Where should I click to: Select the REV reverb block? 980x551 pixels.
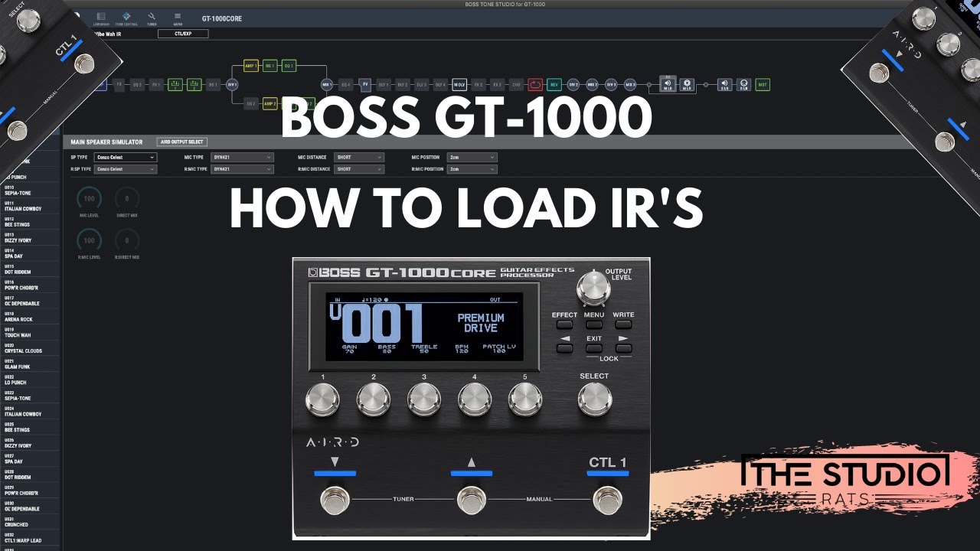[554, 84]
